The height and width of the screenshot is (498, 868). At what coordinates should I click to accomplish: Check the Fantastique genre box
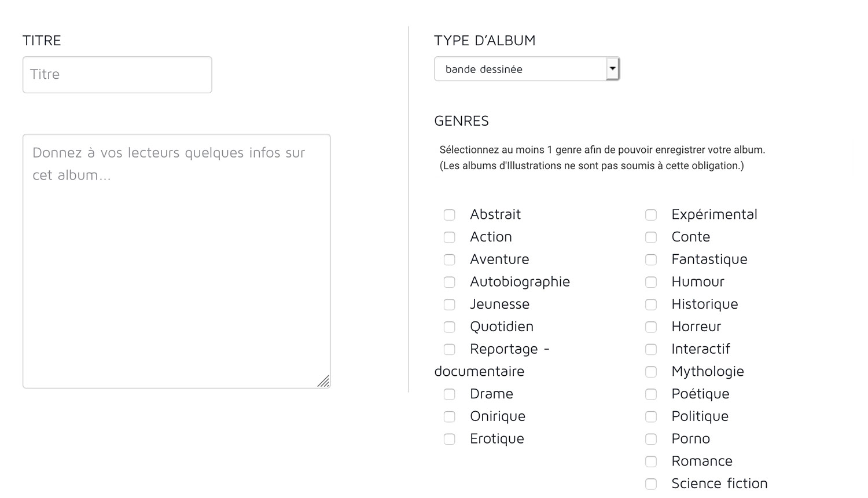[651, 260]
